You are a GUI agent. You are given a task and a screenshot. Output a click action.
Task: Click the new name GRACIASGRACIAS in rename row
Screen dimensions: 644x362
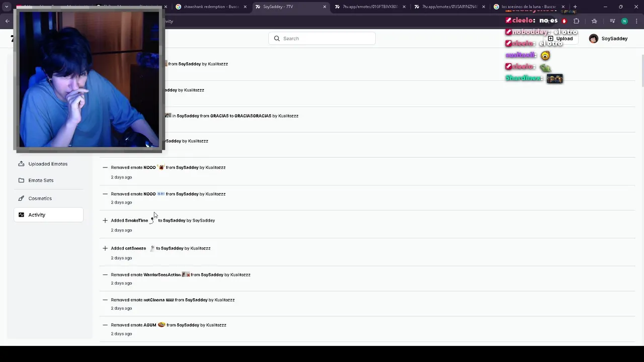253,116
